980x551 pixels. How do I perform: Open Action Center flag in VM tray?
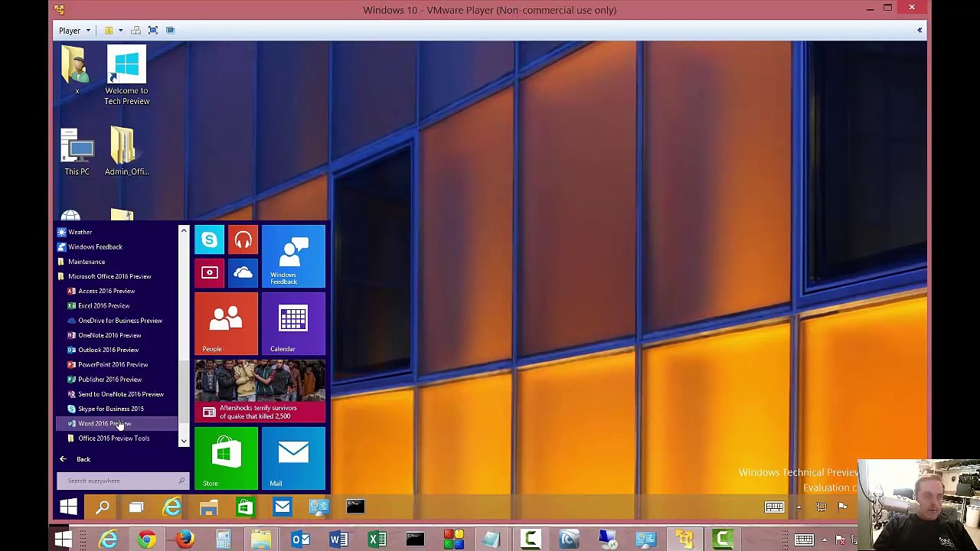(x=842, y=507)
